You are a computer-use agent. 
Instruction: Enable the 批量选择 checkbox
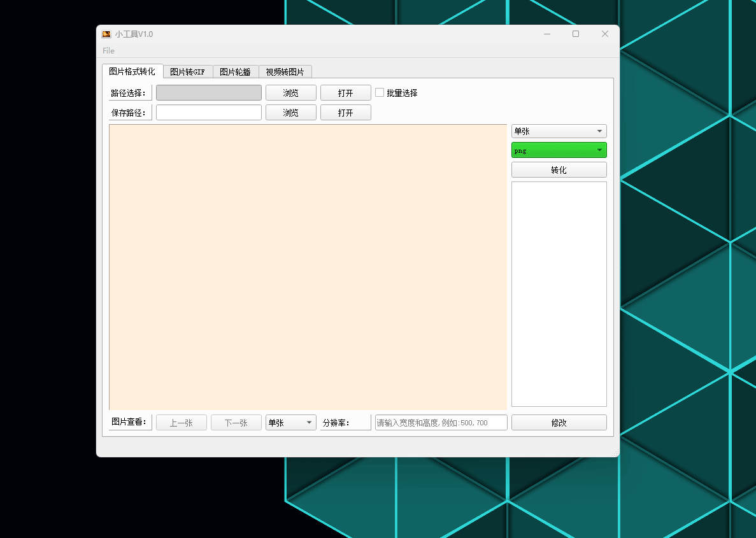tap(380, 92)
